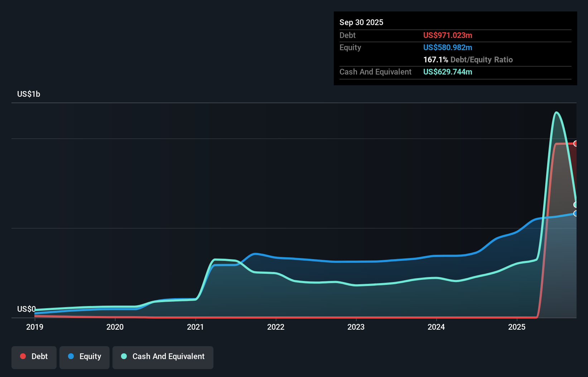Toggle the Debt series legend button
The width and height of the screenshot is (588, 377).
click(34, 357)
